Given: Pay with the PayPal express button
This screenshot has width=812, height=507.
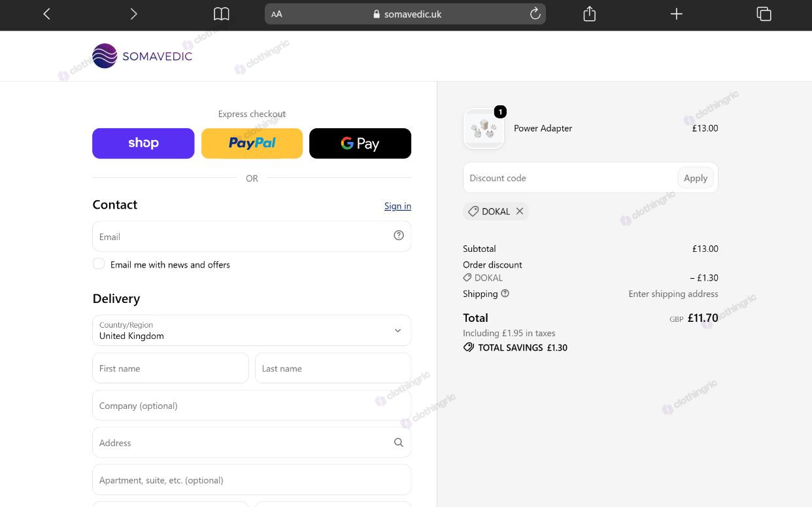Looking at the screenshot, I should (x=252, y=143).
